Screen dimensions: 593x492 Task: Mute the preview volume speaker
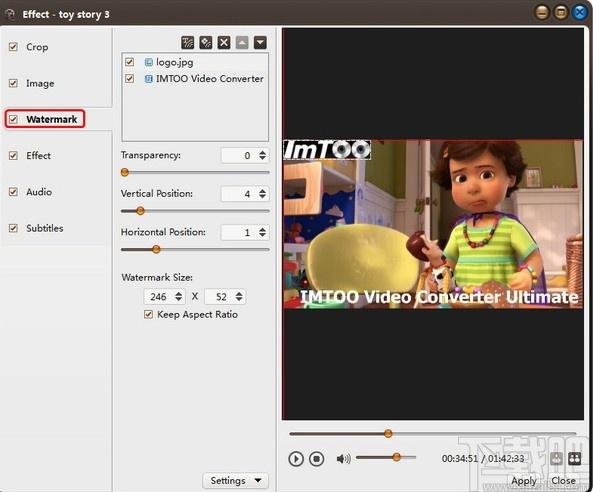click(x=343, y=459)
